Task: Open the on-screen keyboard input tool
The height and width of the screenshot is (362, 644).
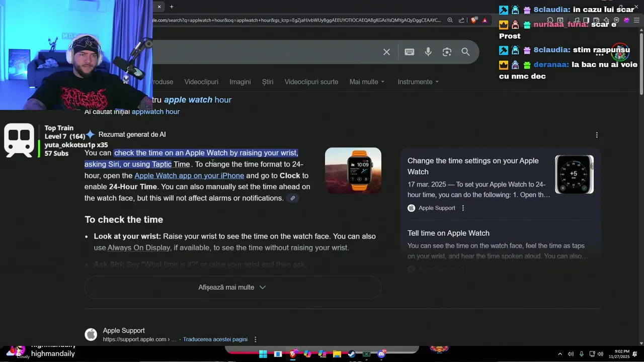Action: 410,52
